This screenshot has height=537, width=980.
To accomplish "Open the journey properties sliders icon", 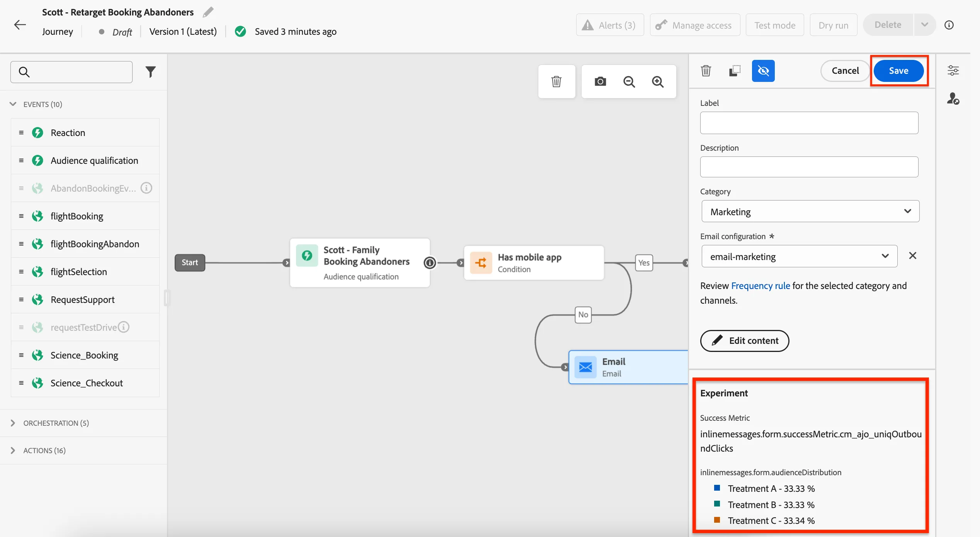I will tap(953, 70).
